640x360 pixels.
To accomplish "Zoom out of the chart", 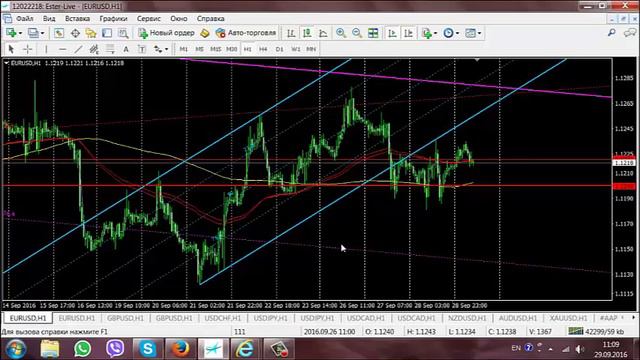I will coord(357,33).
